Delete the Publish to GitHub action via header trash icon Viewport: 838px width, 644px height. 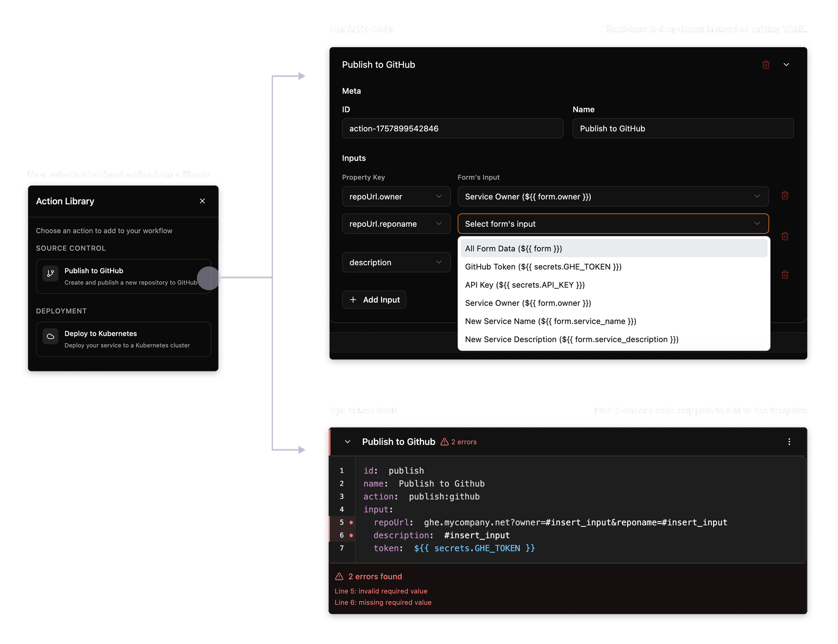click(766, 64)
